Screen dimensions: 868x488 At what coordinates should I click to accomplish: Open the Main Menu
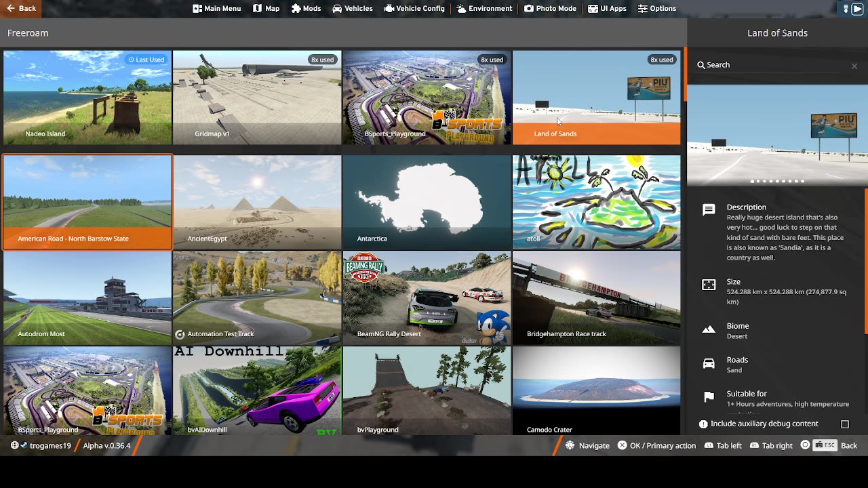217,8
